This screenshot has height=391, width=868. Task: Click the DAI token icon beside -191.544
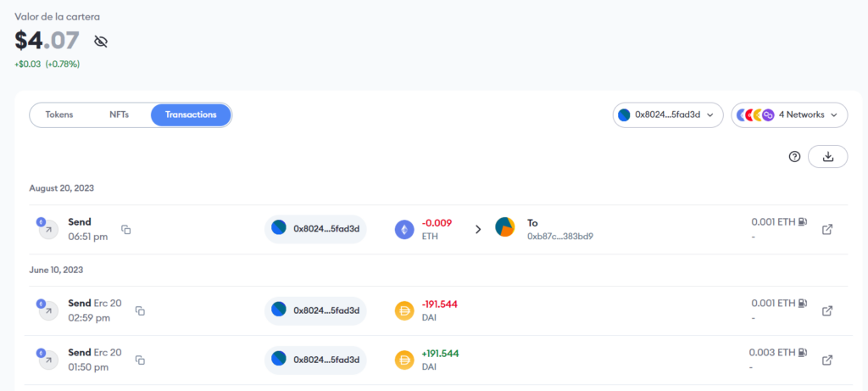coord(404,310)
